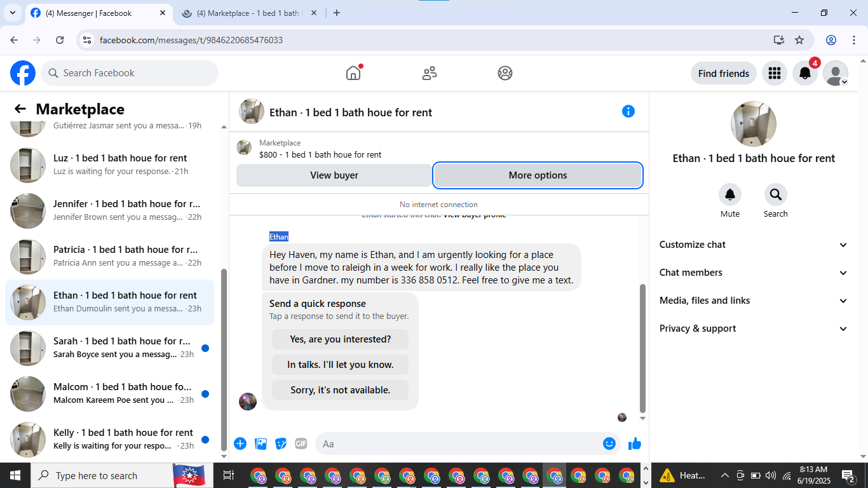Screen dimensions: 868x488
Task: Open the Facebook Home feed icon
Action: (353, 73)
